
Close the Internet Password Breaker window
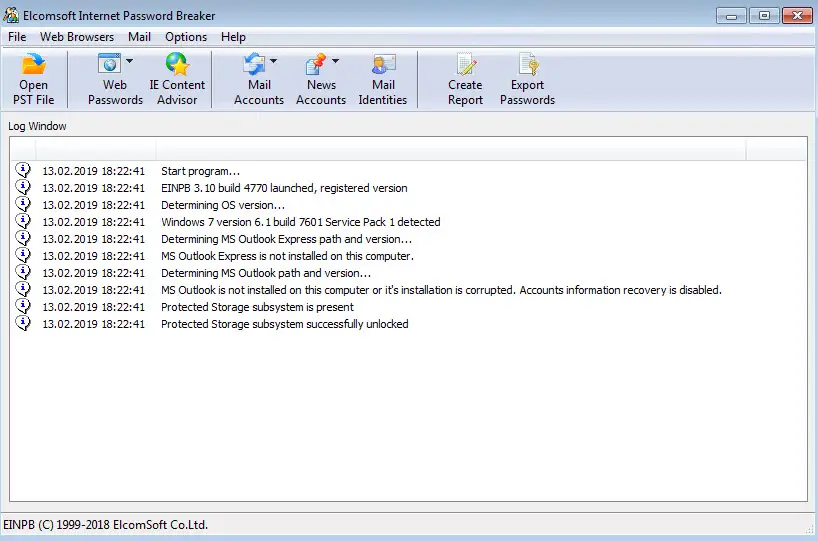pos(797,16)
